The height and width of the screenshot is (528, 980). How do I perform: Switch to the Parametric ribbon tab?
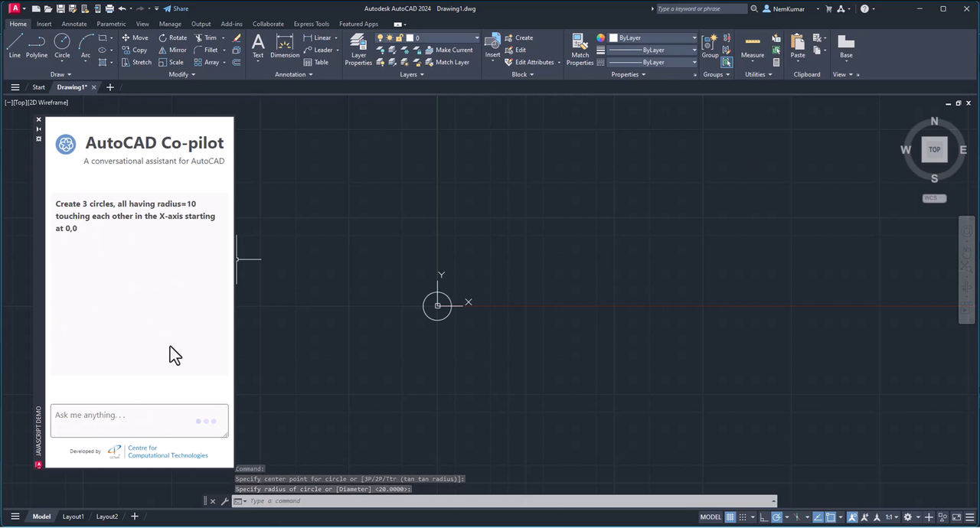(x=111, y=24)
